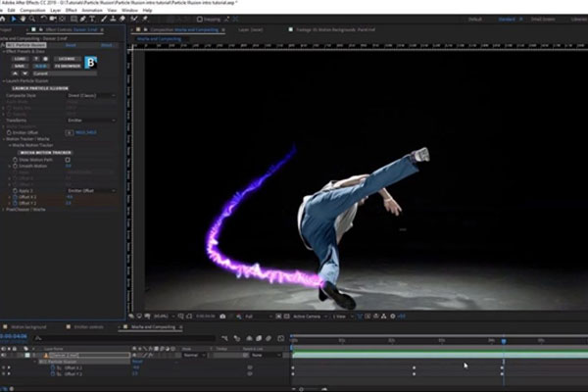Click the Home icon in the toolbar
The image size is (588, 392).
click(x=2, y=19)
